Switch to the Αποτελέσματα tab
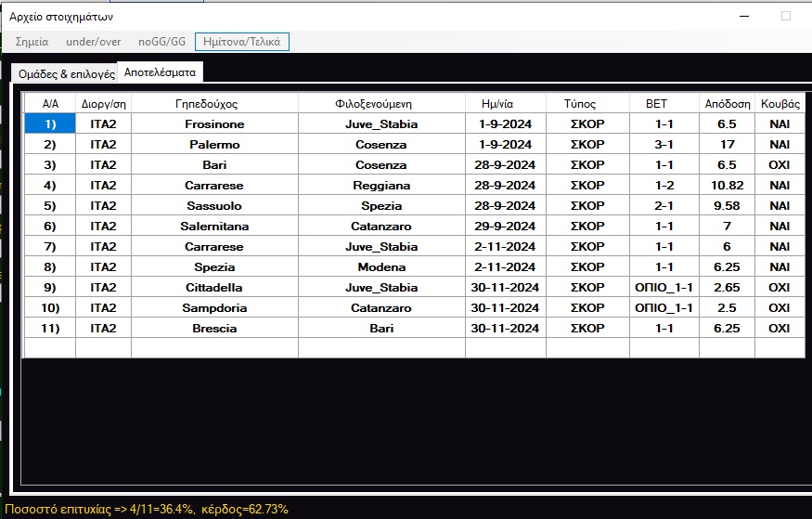The height and width of the screenshot is (519, 812). point(160,71)
